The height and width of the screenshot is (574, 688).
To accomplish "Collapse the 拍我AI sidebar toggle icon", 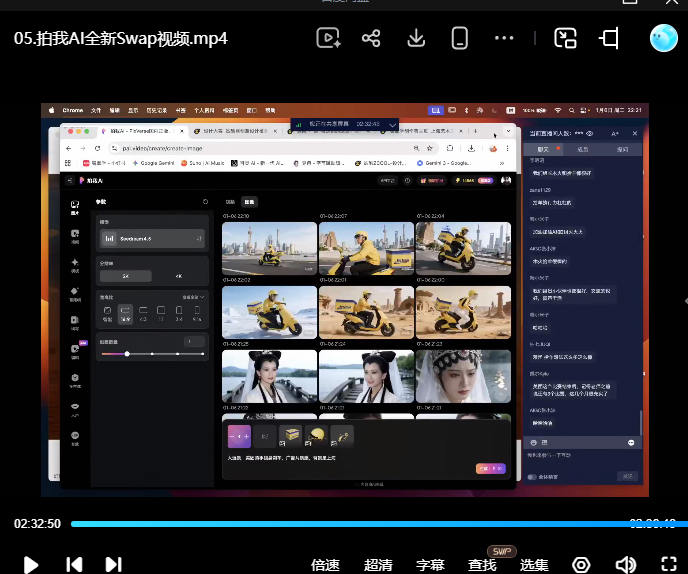I will tap(69, 180).
